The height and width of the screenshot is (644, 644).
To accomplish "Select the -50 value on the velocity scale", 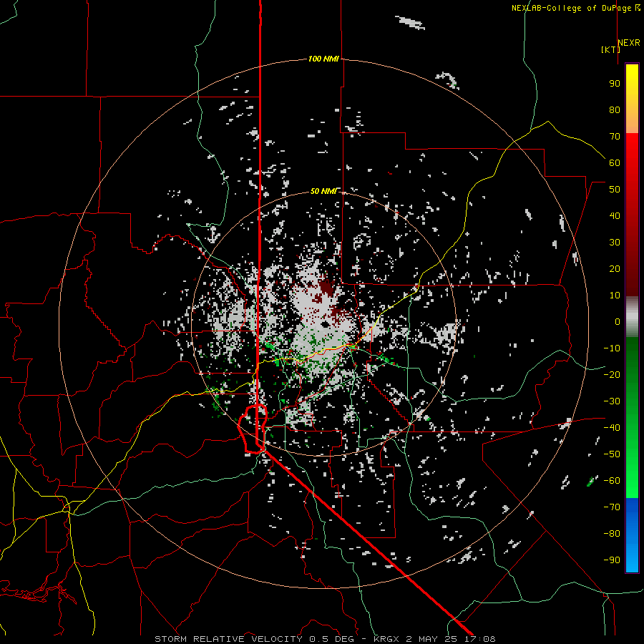I will [x=612, y=454].
